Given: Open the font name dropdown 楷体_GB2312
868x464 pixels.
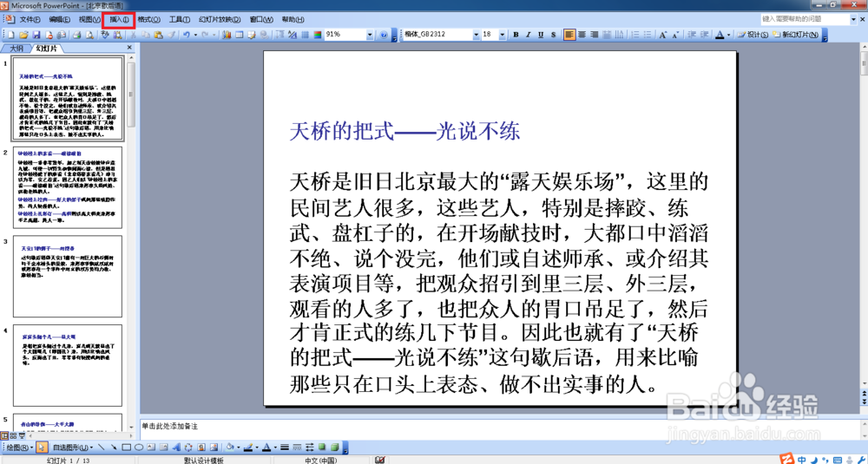Looking at the screenshot, I should 476,35.
